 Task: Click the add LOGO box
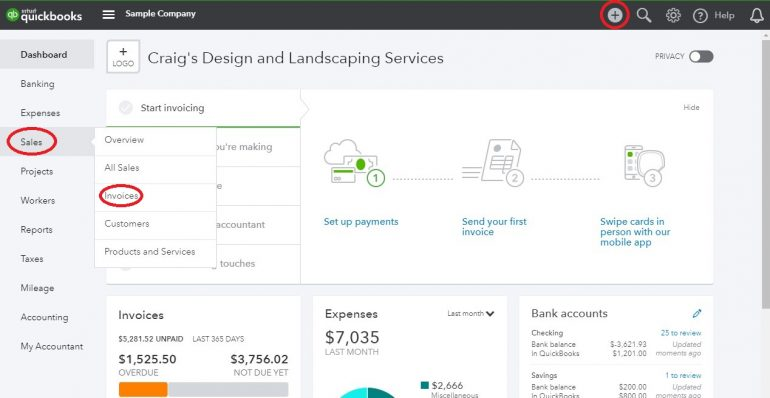[123, 57]
